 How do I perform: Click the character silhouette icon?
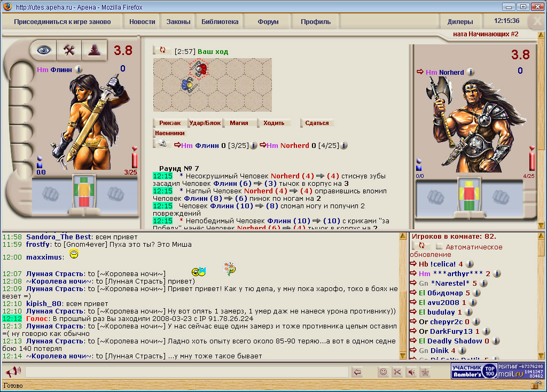click(94, 51)
